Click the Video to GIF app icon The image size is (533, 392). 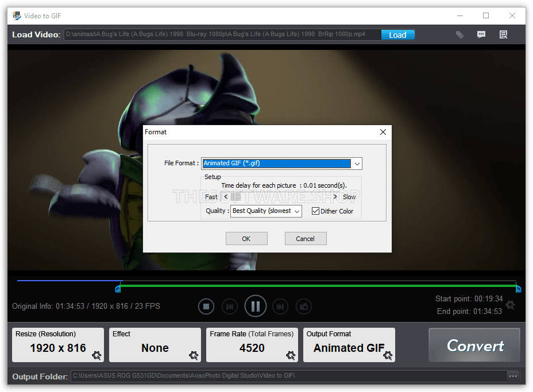tap(16, 16)
